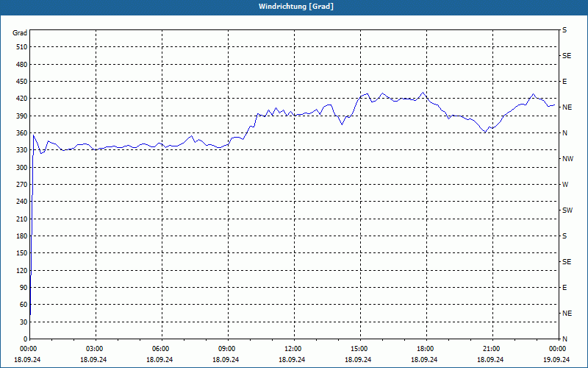588x368 pixels.
Task: Click the '00:00' label above 18.09.24
Action: pyautogui.click(x=29, y=349)
